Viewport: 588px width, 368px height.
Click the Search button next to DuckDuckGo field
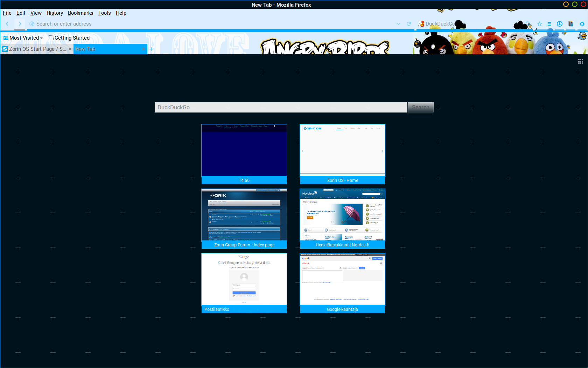point(420,107)
